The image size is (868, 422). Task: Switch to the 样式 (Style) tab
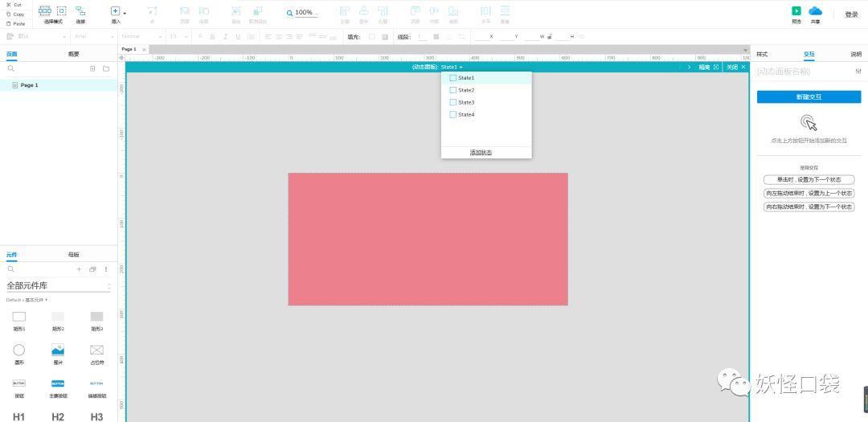[762, 54]
